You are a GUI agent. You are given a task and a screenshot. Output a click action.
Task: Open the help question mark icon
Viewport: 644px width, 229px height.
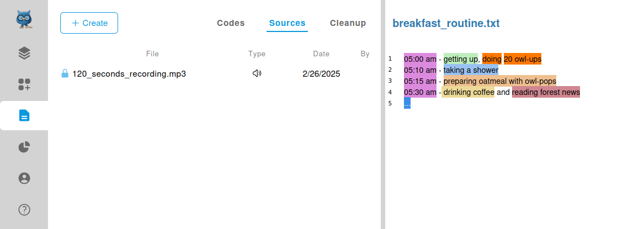(24, 210)
